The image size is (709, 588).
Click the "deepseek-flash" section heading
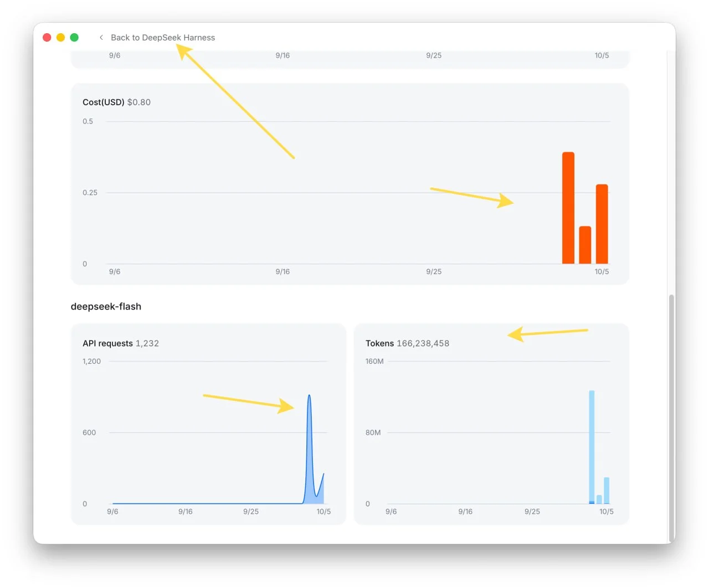[106, 307]
